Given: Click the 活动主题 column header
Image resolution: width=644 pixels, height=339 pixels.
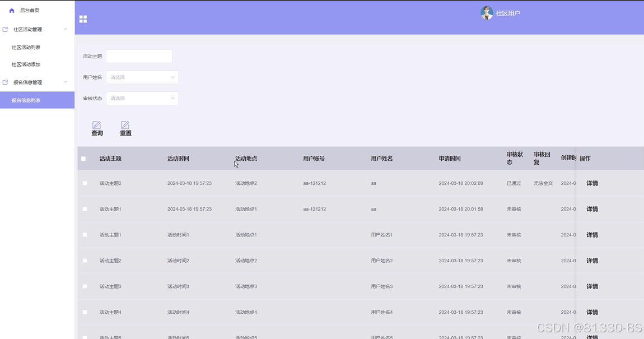Looking at the screenshot, I should pos(110,159).
